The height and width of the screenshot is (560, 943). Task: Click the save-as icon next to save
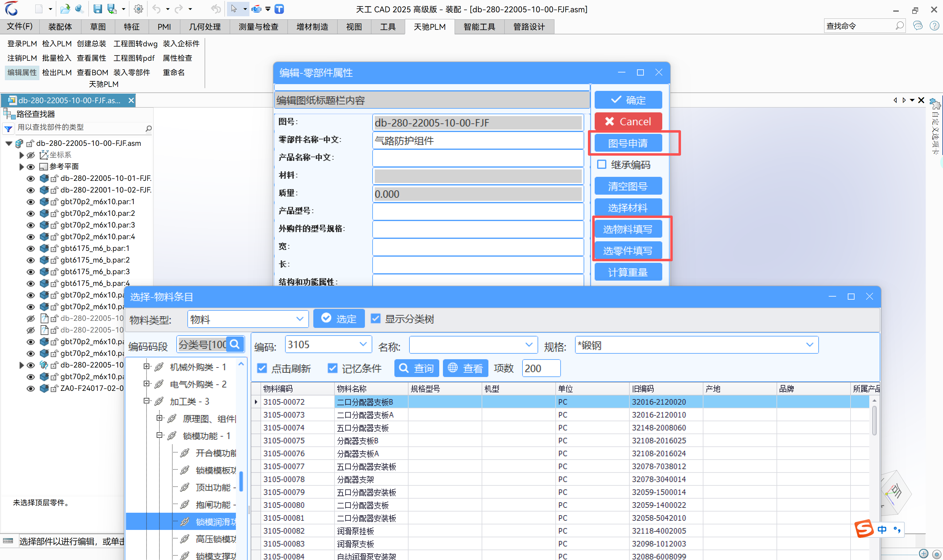click(x=112, y=9)
